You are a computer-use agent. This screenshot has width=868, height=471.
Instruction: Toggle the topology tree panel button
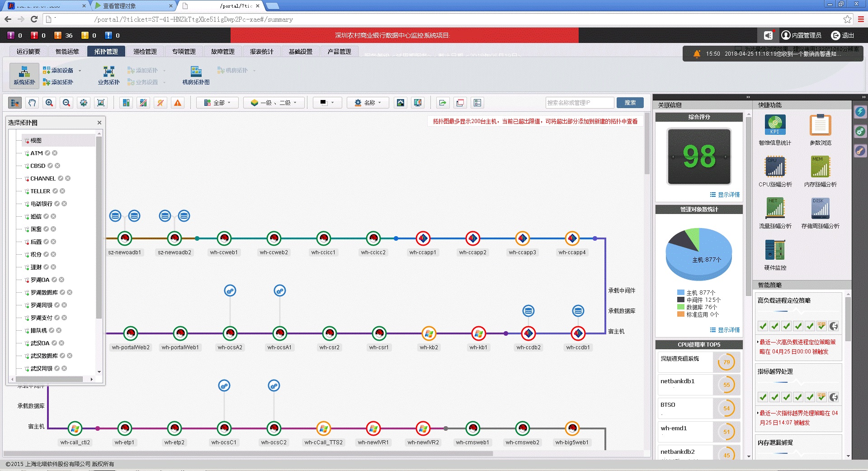(x=15, y=103)
